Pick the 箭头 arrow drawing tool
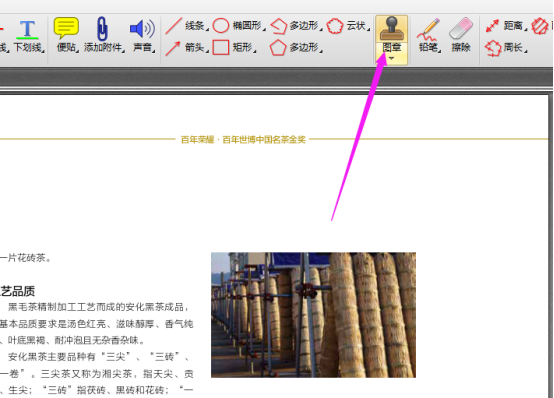 tap(186, 47)
